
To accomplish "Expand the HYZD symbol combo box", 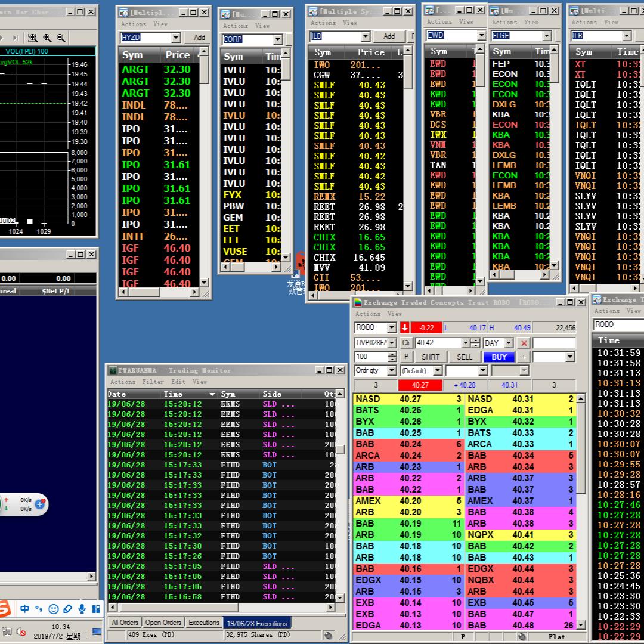I will pos(175,38).
